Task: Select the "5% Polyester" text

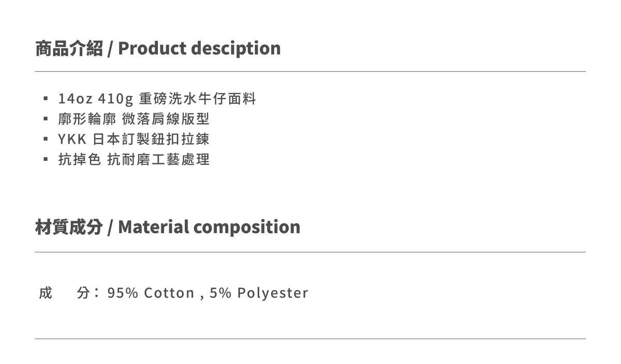Action: click(x=259, y=293)
